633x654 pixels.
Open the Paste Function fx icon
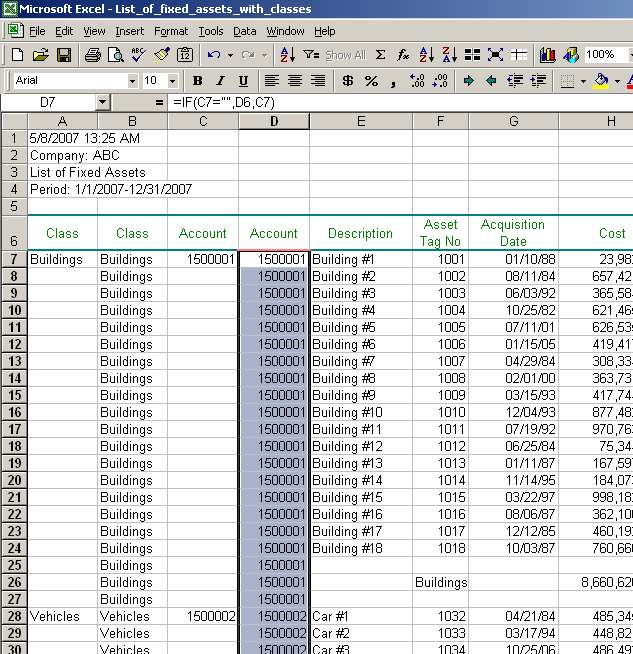click(403, 55)
